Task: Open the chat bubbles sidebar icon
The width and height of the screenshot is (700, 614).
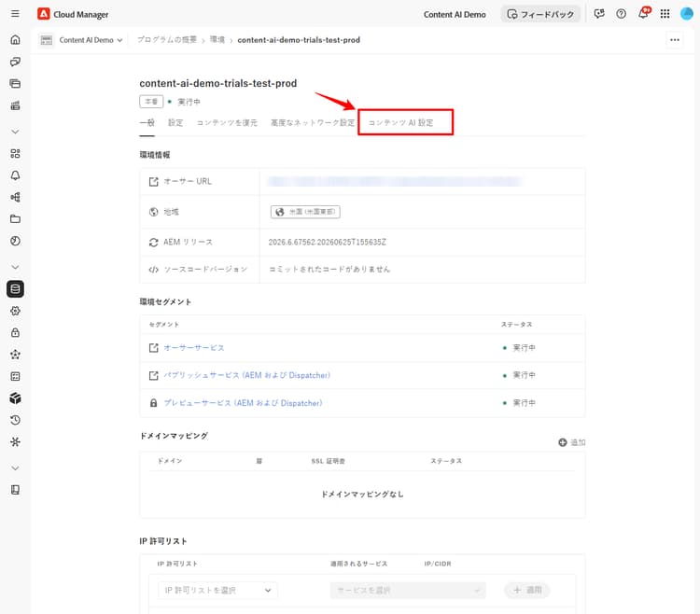Action: (15, 62)
